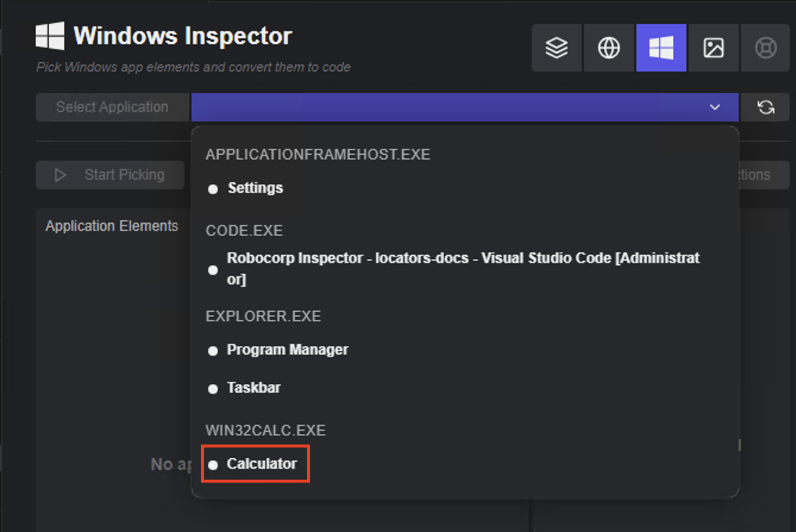Screen dimensions: 796x532
Task: Open the lifebuoy help icon
Action: (766, 48)
